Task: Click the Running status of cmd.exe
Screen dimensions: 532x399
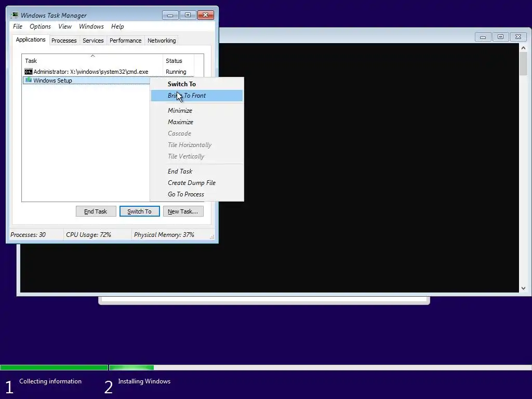Action: pyautogui.click(x=176, y=72)
